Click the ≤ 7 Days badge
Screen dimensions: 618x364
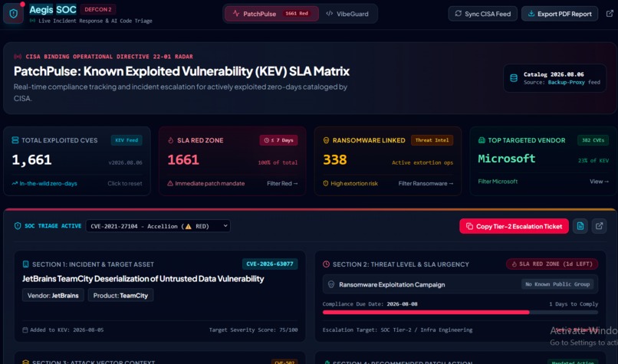click(x=278, y=140)
